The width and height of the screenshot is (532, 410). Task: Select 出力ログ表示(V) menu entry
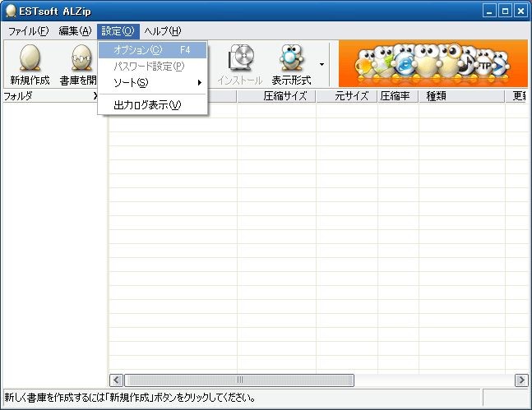[152, 105]
